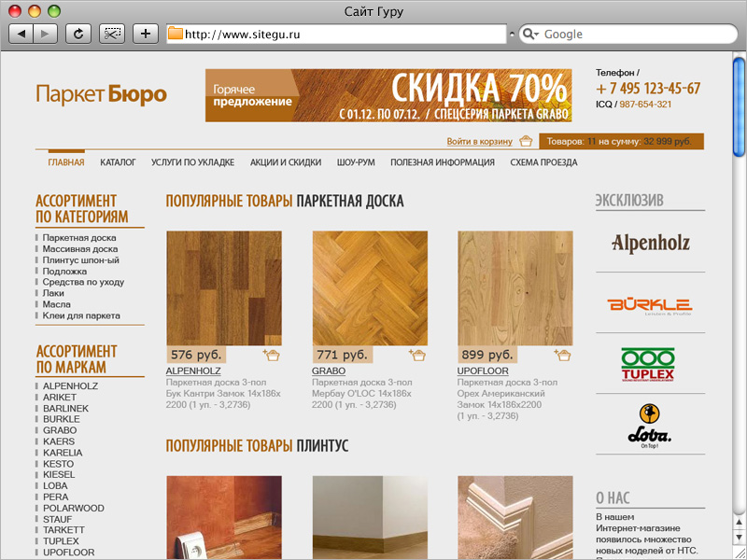This screenshot has height=560, width=747.
Task: Click the Alpenholz brand logo
Action: point(650,244)
